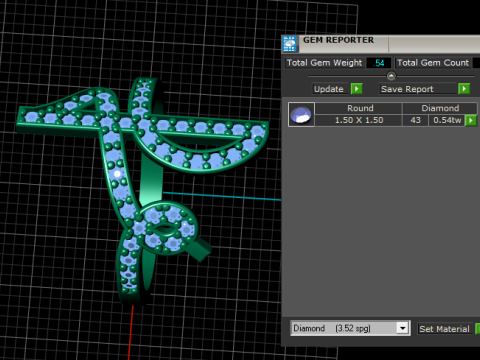Image resolution: width=480 pixels, height=360 pixels.
Task: Select the Round shape cell
Action: coord(359,108)
